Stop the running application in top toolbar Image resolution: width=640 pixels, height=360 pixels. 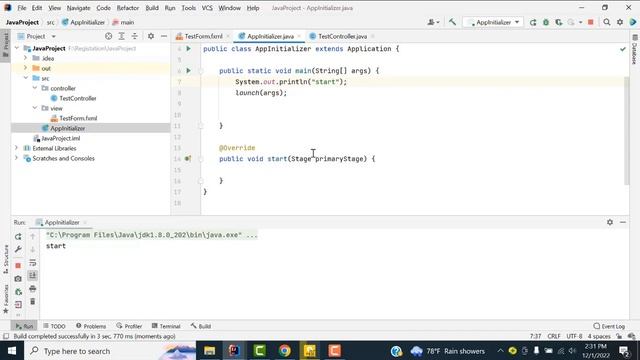tap(590, 22)
